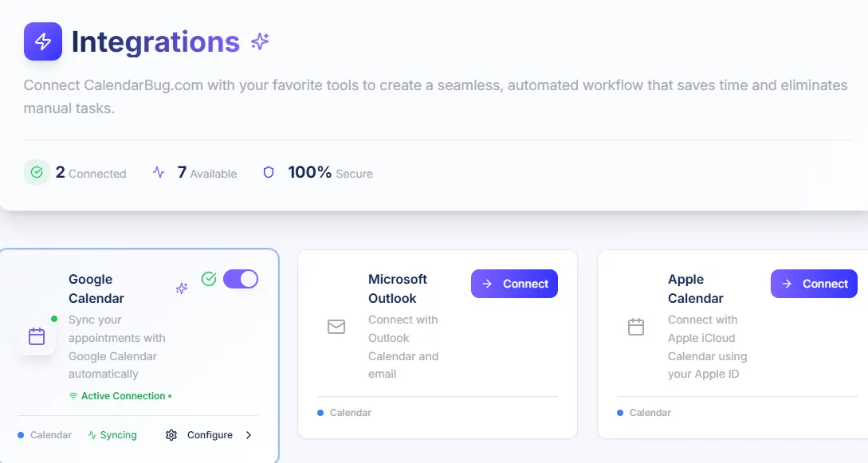Connect Microsoft Outlook
868x463 pixels.
pyautogui.click(x=514, y=284)
